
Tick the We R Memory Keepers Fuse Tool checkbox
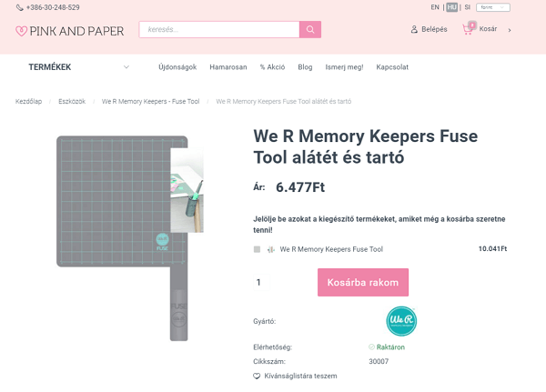[x=257, y=249]
